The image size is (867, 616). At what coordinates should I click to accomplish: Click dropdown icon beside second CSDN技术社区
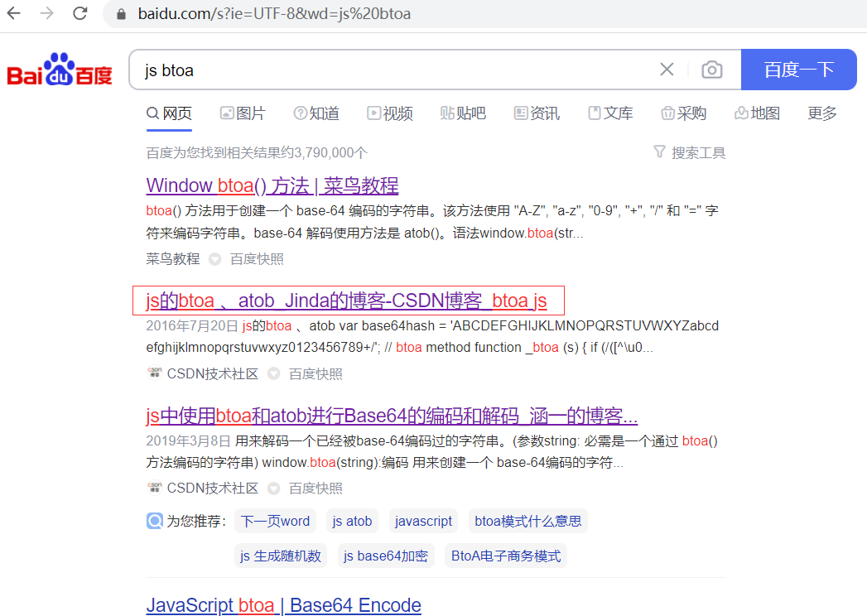click(x=274, y=488)
